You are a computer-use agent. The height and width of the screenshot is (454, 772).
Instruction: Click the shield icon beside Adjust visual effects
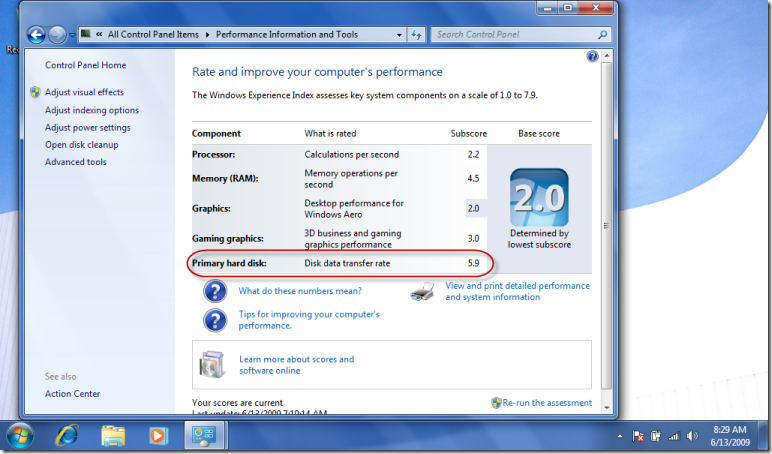pos(35,92)
